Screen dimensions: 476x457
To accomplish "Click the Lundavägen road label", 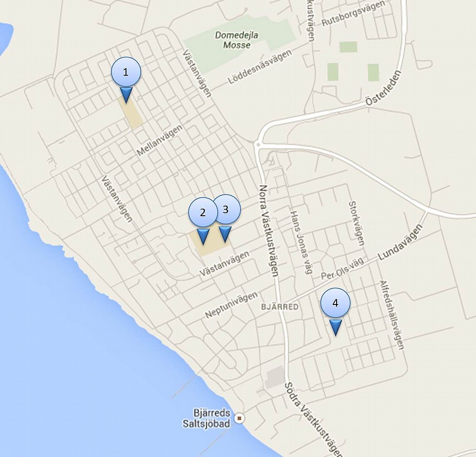I will coord(400,242).
